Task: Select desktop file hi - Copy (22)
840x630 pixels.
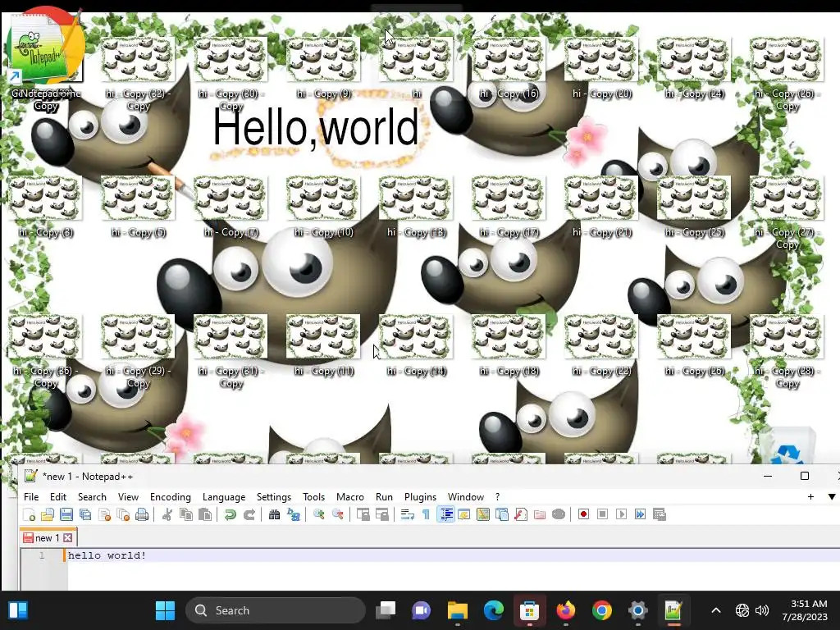Action: pyautogui.click(x=601, y=346)
